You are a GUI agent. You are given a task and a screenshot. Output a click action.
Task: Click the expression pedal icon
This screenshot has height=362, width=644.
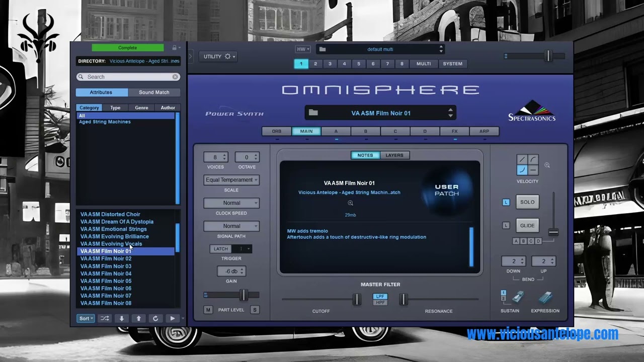(545, 298)
